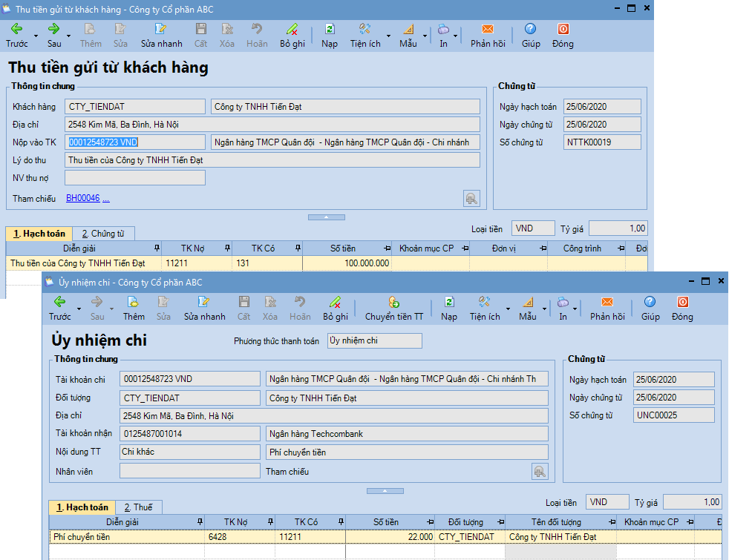Toggle pin on TK Nợ column, Ủy nhiệm chi
This screenshot has height=560, width=729.
tap(270, 522)
